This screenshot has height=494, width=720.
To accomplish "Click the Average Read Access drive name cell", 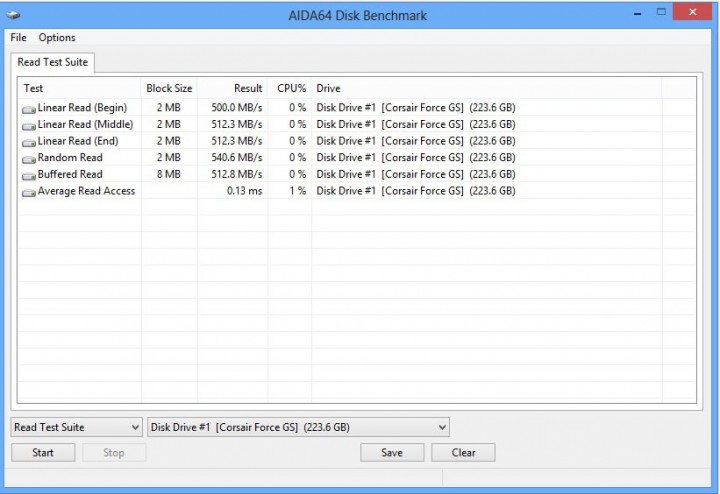I will 416,191.
